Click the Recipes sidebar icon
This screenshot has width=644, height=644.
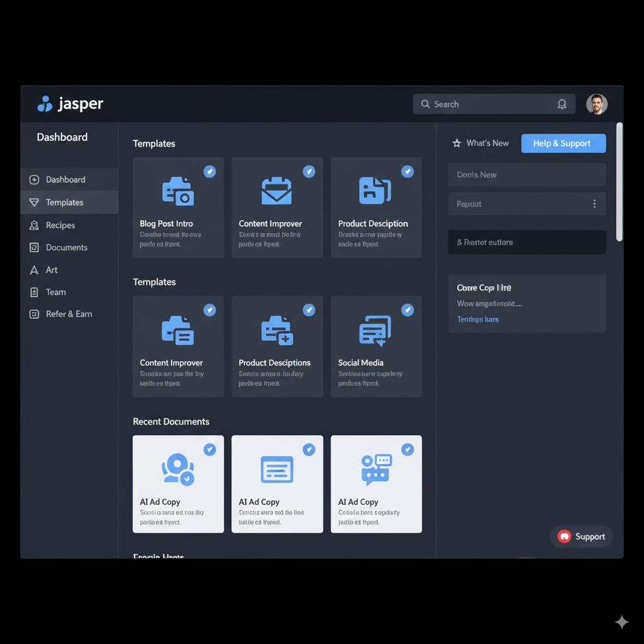[x=34, y=225]
